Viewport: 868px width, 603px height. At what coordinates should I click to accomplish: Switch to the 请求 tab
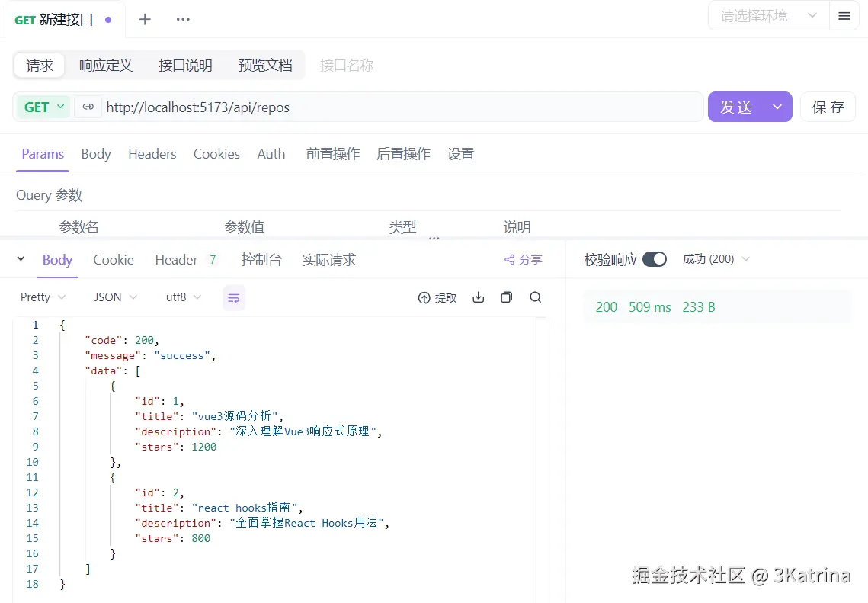40,66
